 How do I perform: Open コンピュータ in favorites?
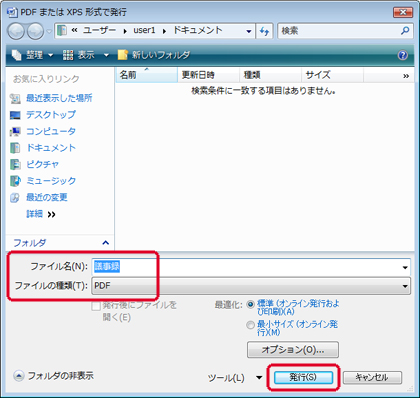pyautogui.click(x=51, y=131)
